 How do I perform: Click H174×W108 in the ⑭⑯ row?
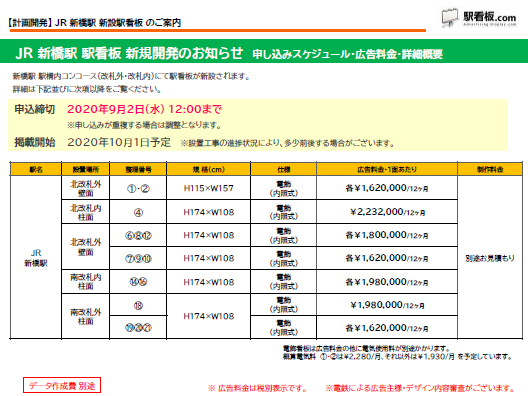tap(208, 282)
